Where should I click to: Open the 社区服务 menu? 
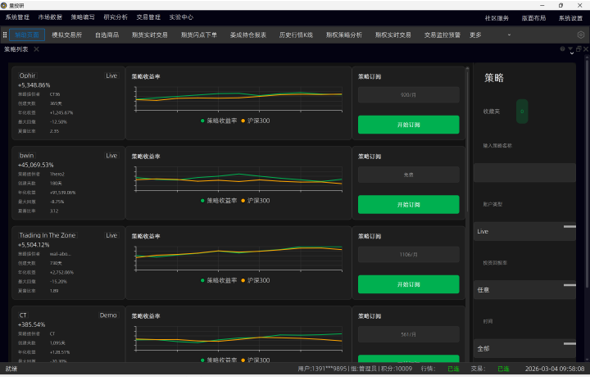click(x=497, y=18)
